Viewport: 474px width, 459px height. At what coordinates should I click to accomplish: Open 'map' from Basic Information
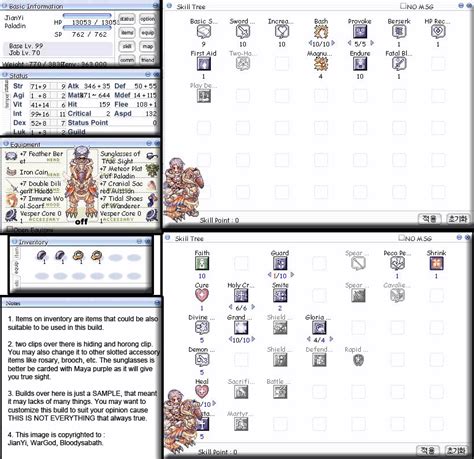[x=147, y=46]
